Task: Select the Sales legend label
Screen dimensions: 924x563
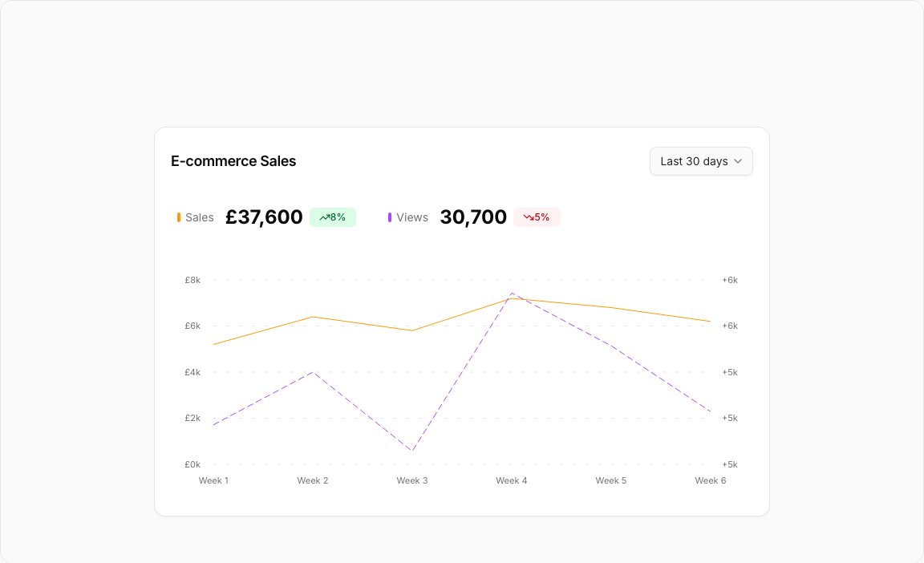Action: tap(199, 217)
